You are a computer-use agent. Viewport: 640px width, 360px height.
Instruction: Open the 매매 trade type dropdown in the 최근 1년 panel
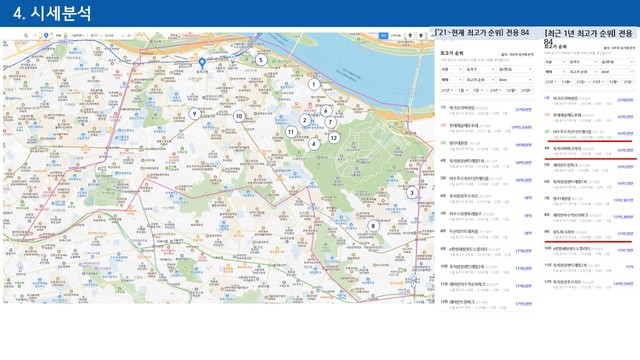pos(555,72)
